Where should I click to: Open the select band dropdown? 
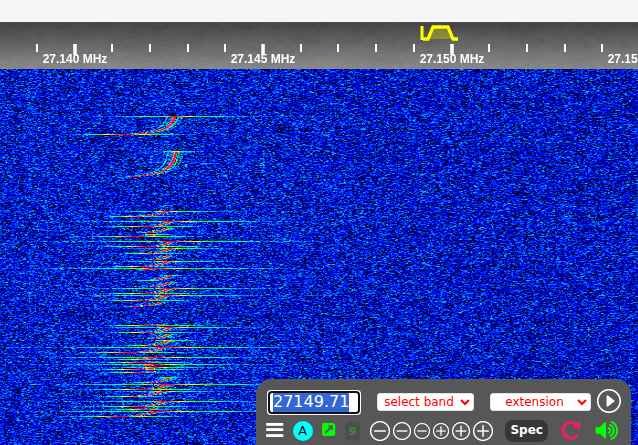(x=425, y=402)
